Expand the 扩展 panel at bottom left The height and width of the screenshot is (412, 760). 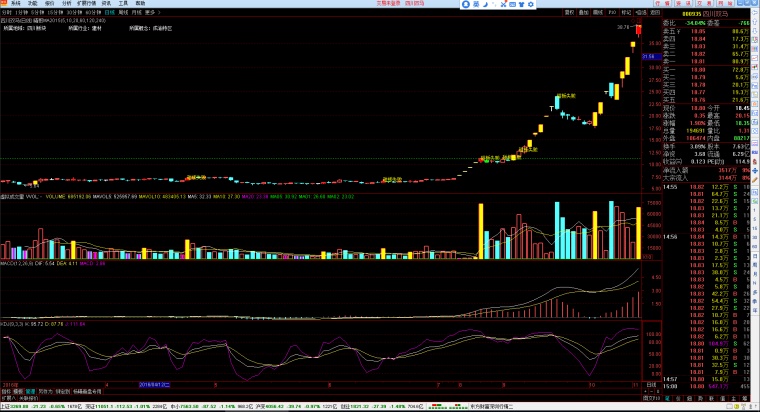6,398
